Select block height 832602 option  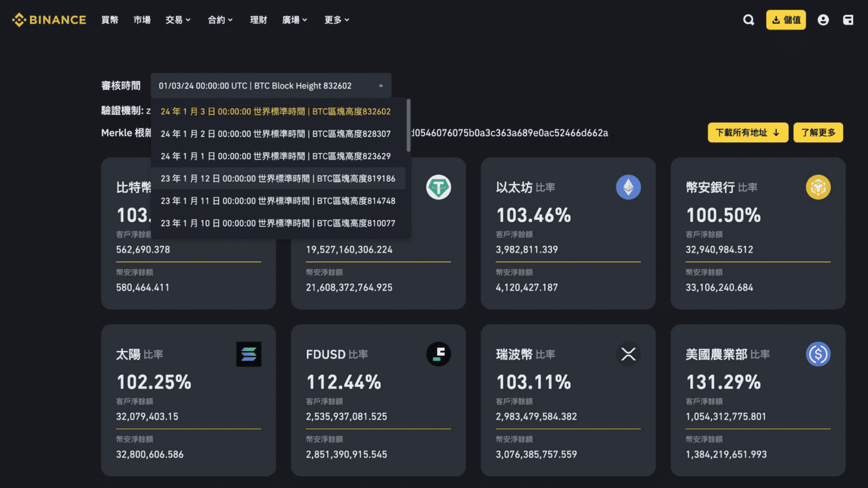(279, 111)
